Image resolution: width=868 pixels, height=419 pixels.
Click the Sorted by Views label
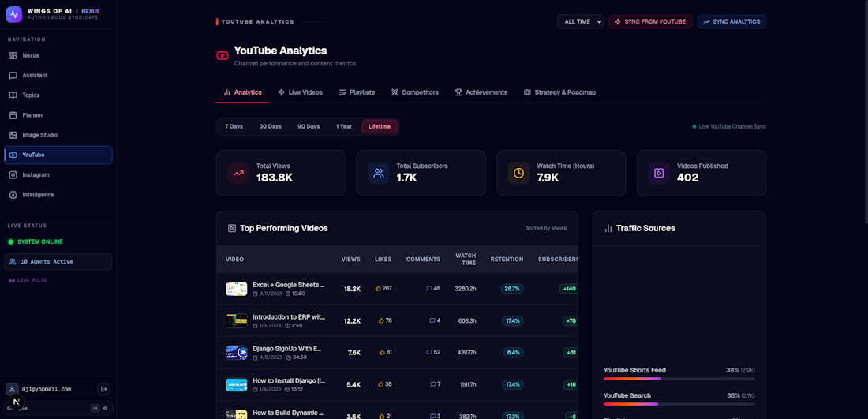[x=546, y=228]
